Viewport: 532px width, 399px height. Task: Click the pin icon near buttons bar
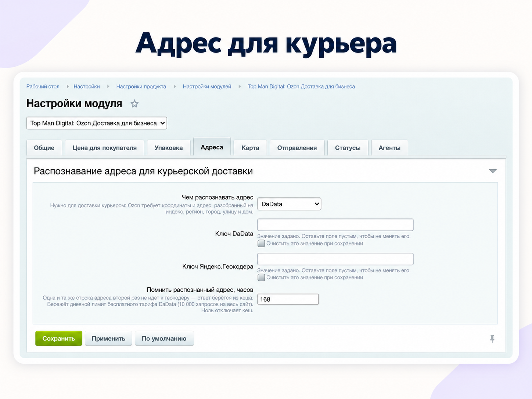pyautogui.click(x=492, y=339)
